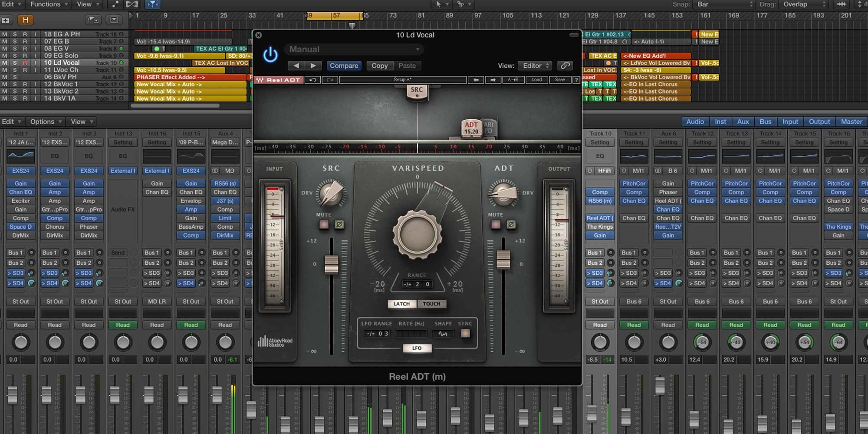868x434 pixels.
Task: Click the LFO Range value field
Action: tap(377, 334)
